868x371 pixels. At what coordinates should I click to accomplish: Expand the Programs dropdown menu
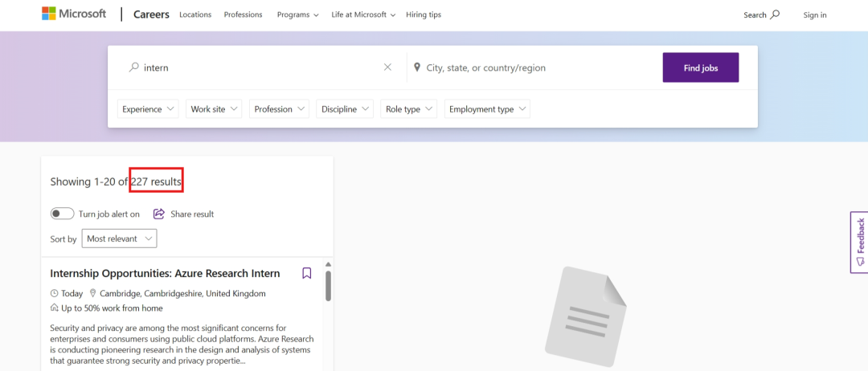pos(298,15)
